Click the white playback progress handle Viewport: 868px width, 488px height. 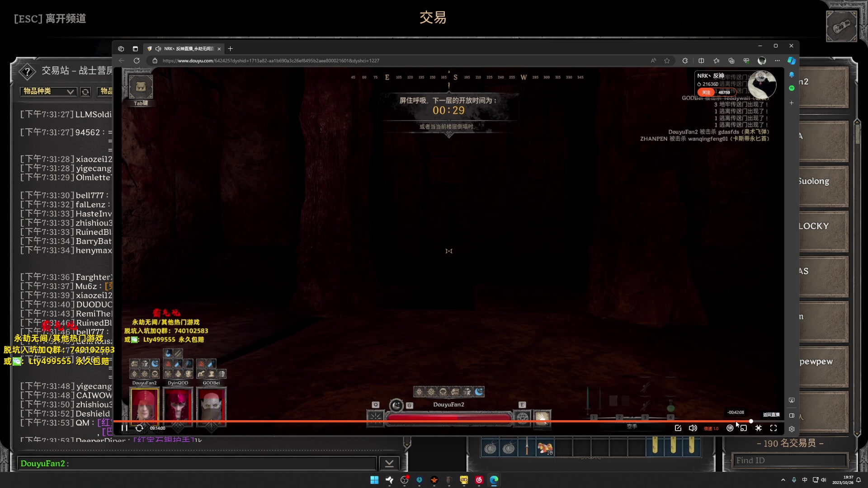pos(751,421)
